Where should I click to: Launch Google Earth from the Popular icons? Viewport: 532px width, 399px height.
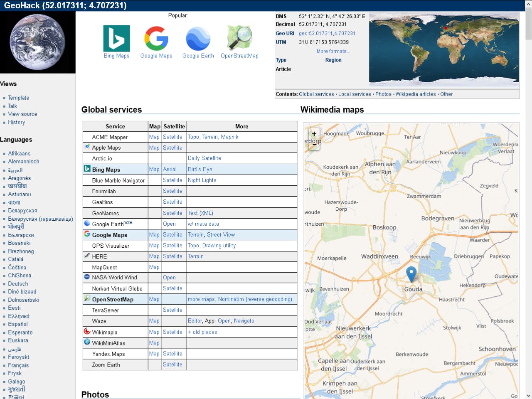click(198, 39)
